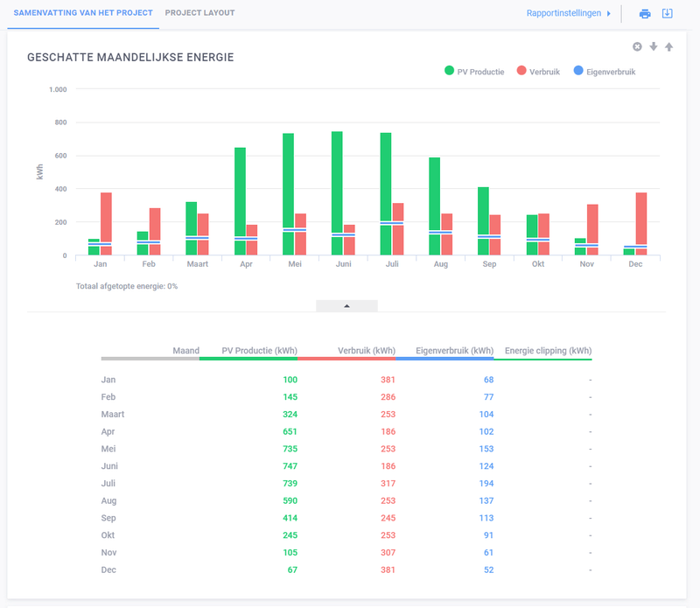
Task: Click the Energie clipping (kWh) header
Action: pyautogui.click(x=548, y=351)
